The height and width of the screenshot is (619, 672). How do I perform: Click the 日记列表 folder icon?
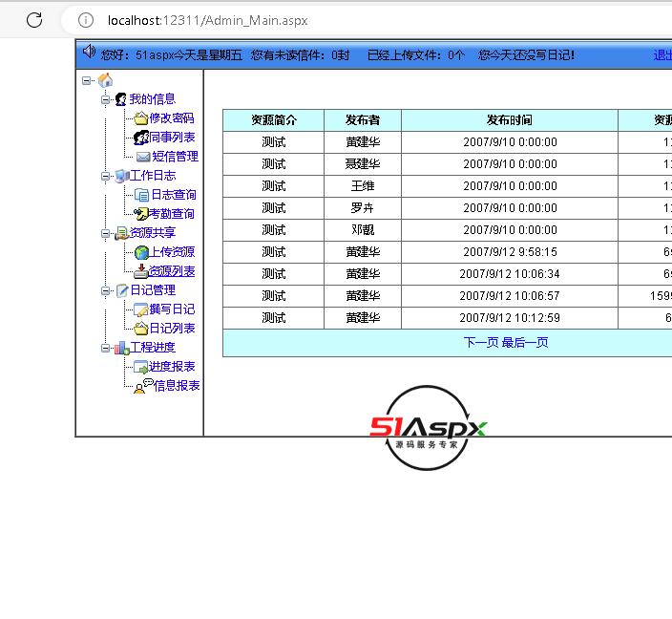pos(141,329)
